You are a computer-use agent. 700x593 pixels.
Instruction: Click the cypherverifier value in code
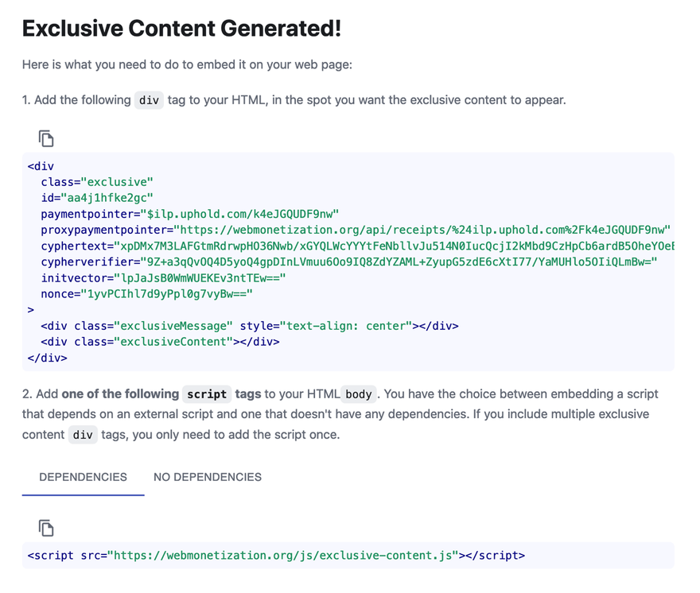[x=399, y=262]
